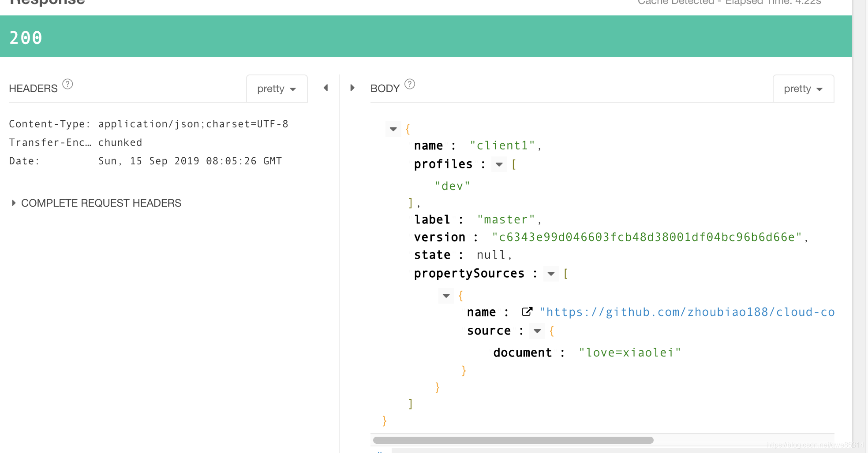Click the document key label
The image size is (868, 453).
tap(523, 353)
